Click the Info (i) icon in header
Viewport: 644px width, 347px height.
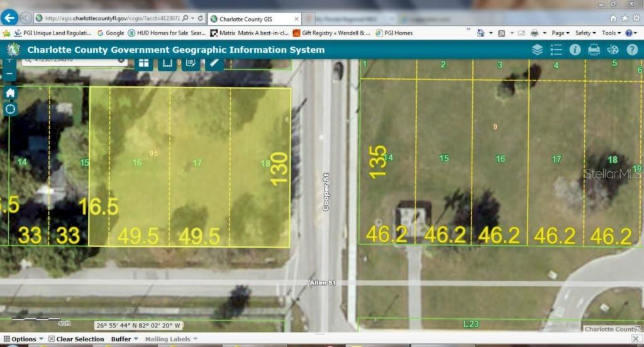(575, 50)
